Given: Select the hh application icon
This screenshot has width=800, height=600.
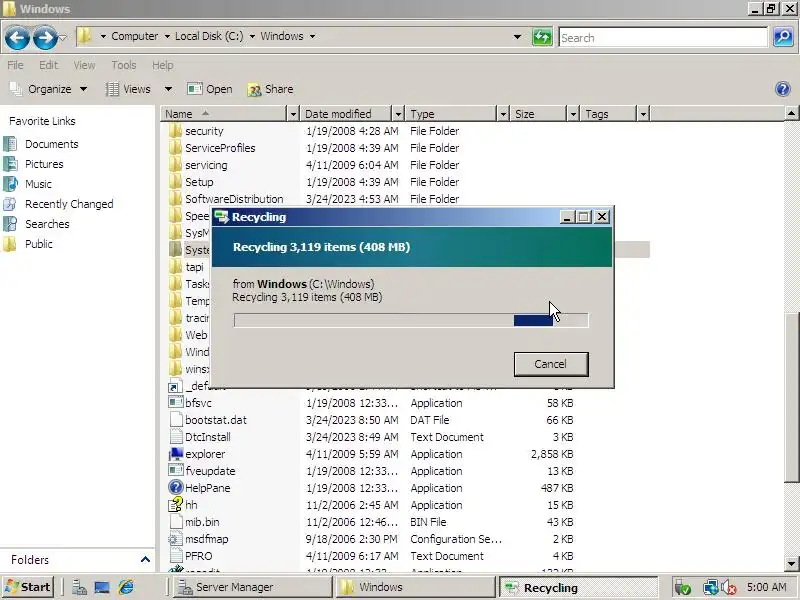Looking at the screenshot, I should point(176,504).
